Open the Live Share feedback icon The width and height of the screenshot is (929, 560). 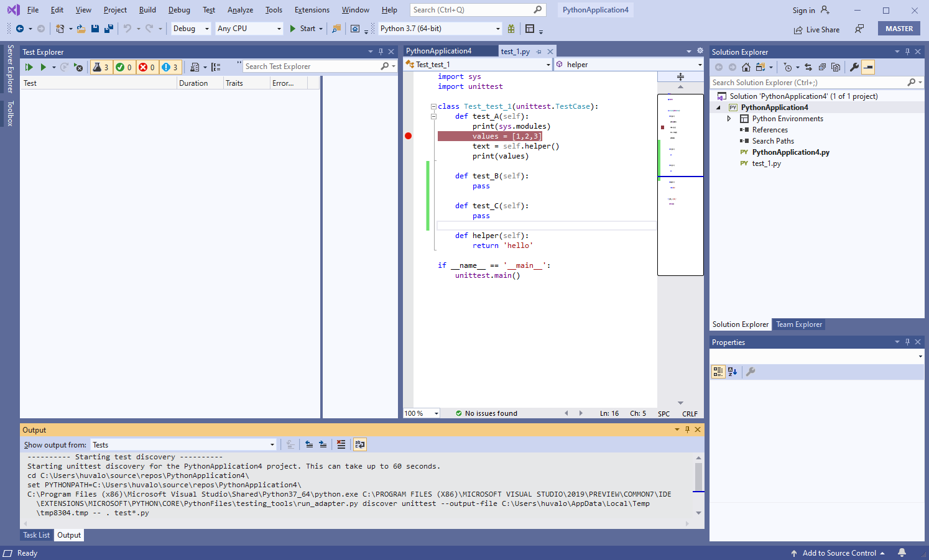[x=859, y=29]
